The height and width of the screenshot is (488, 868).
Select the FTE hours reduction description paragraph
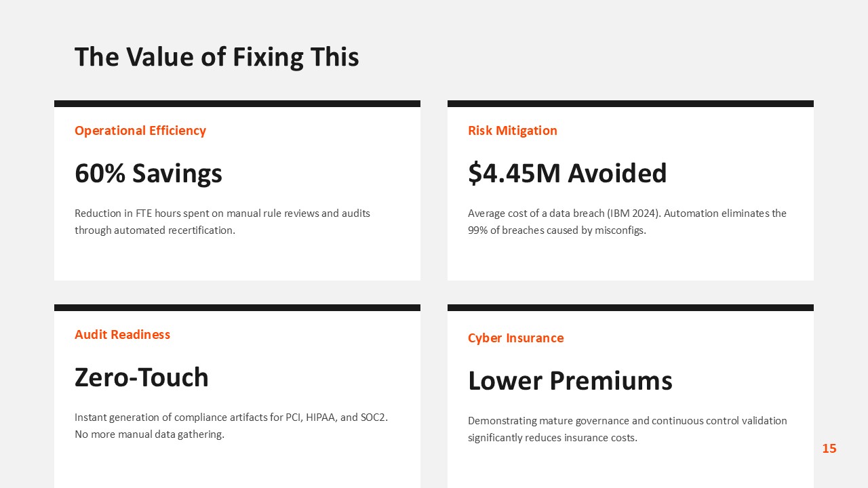[222, 222]
